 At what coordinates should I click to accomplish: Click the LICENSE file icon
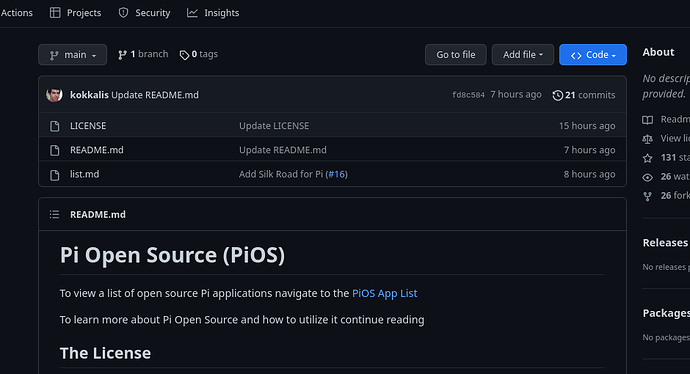click(55, 126)
